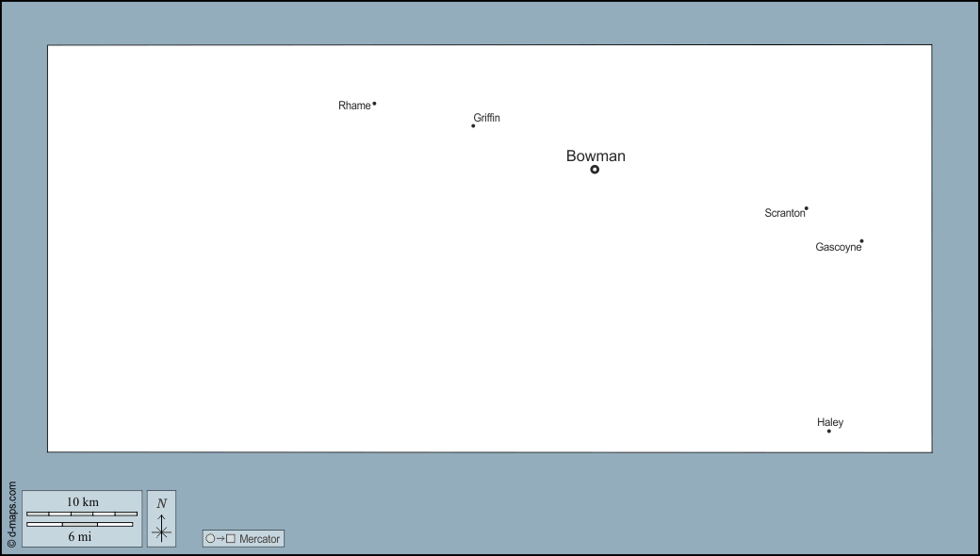
Task: Click the 6 mi scale text
Action: coord(81,536)
